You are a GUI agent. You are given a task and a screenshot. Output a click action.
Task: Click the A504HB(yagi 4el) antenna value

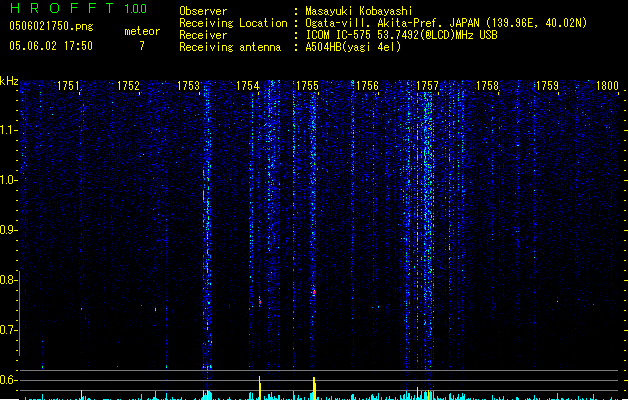tap(353, 47)
